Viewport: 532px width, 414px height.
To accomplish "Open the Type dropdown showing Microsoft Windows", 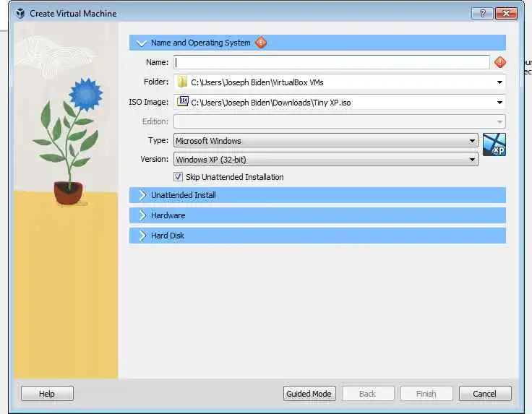I will point(326,140).
